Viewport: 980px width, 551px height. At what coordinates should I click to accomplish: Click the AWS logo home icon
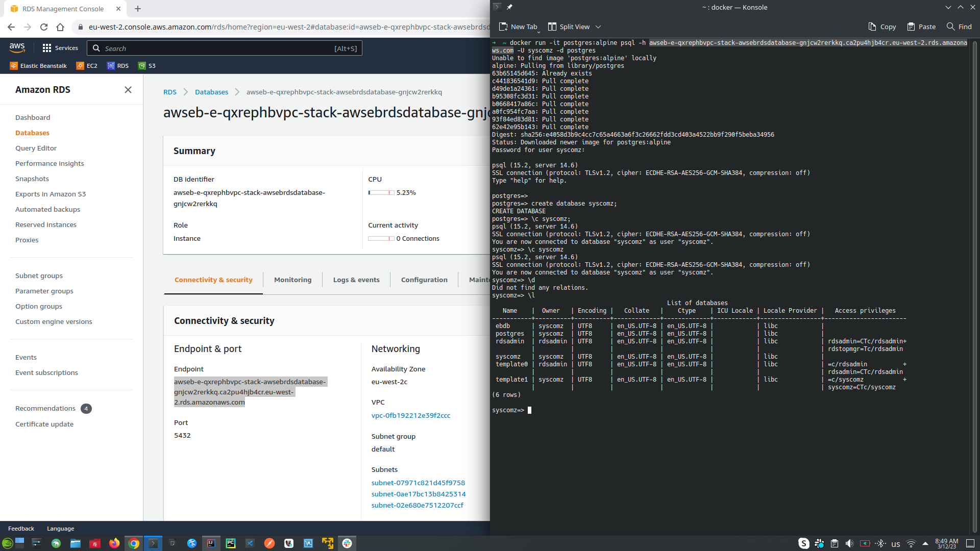pos(17,47)
